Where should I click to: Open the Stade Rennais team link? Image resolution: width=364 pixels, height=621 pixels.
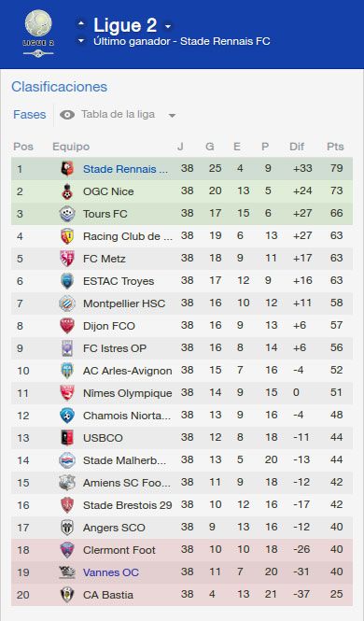125,169
